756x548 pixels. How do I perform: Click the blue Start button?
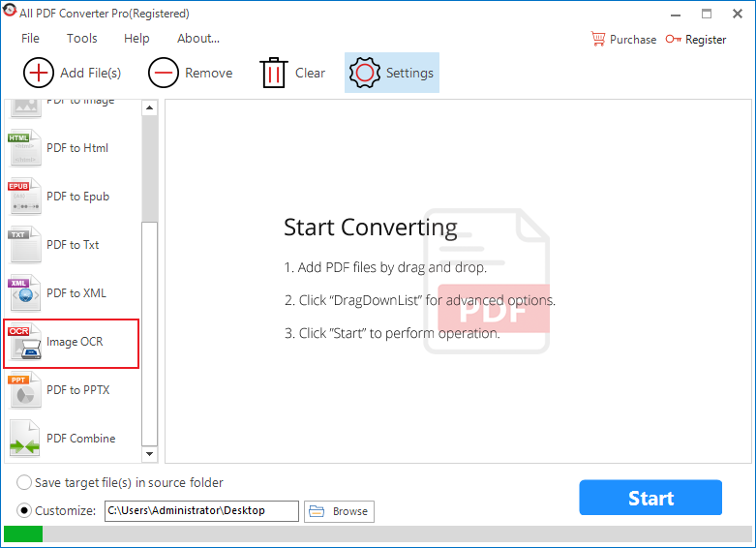(x=650, y=498)
